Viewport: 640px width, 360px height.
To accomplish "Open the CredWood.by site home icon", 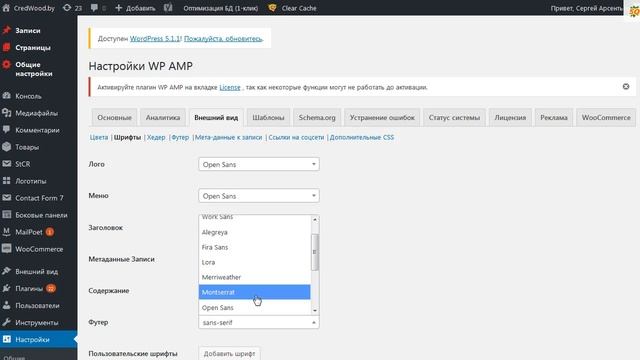I will pyautogui.click(x=6, y=8).
